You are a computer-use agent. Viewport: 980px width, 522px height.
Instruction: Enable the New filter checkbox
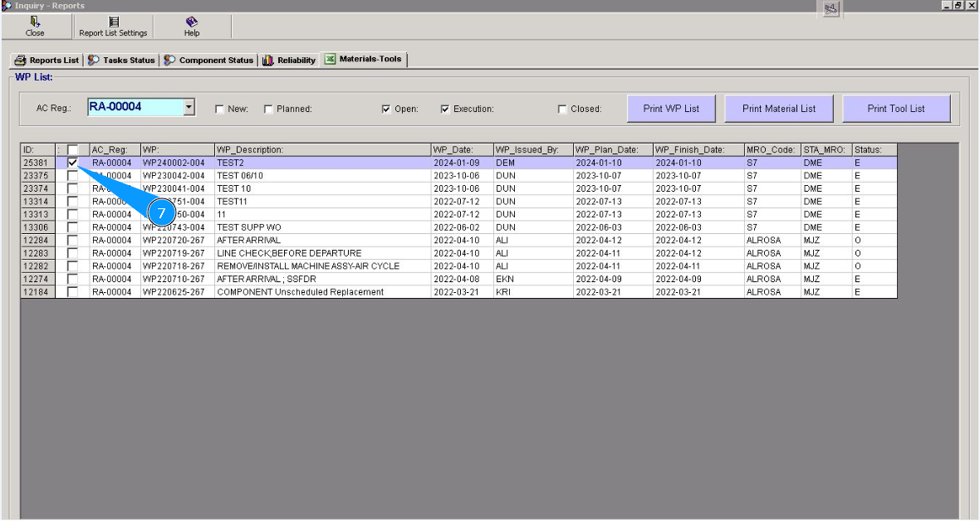pyautogui.click(x=220, y=109)
